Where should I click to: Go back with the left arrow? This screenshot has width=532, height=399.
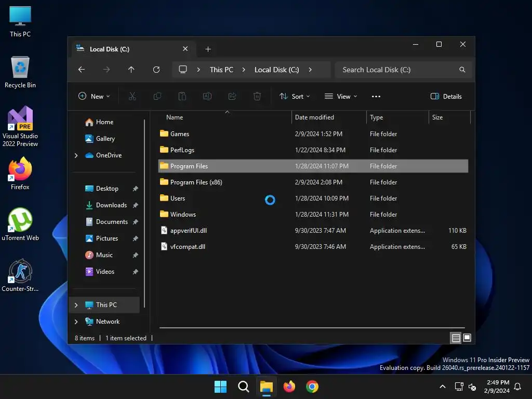pyautogui.click(x=82, y=70)
